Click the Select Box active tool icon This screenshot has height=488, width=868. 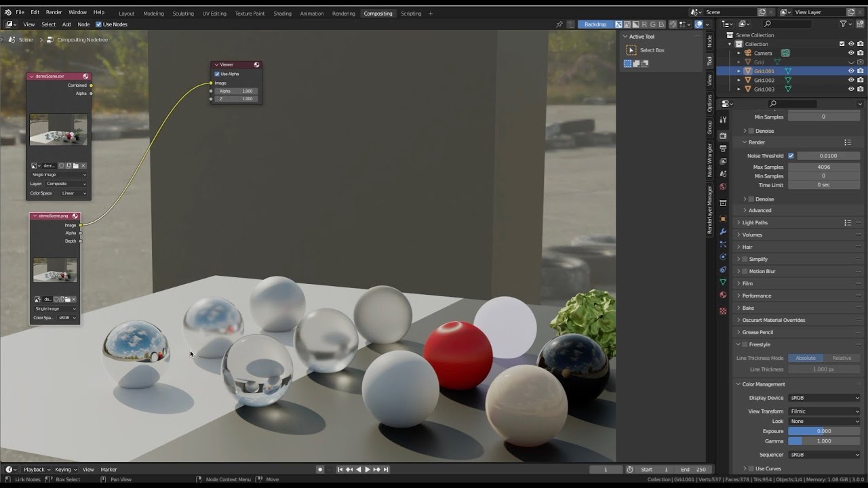(631, 50)
